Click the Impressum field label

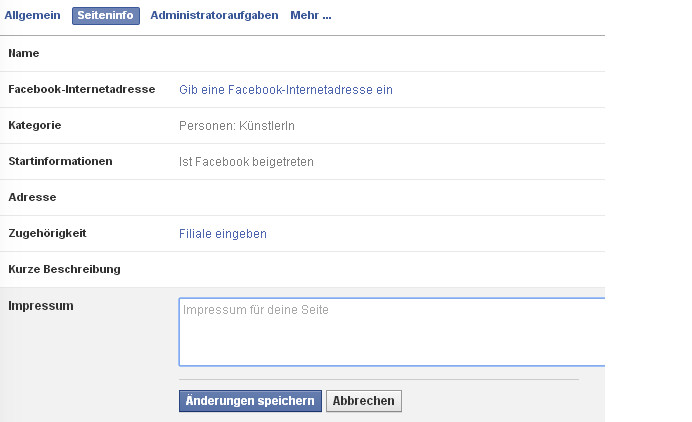tap(41, 305)
